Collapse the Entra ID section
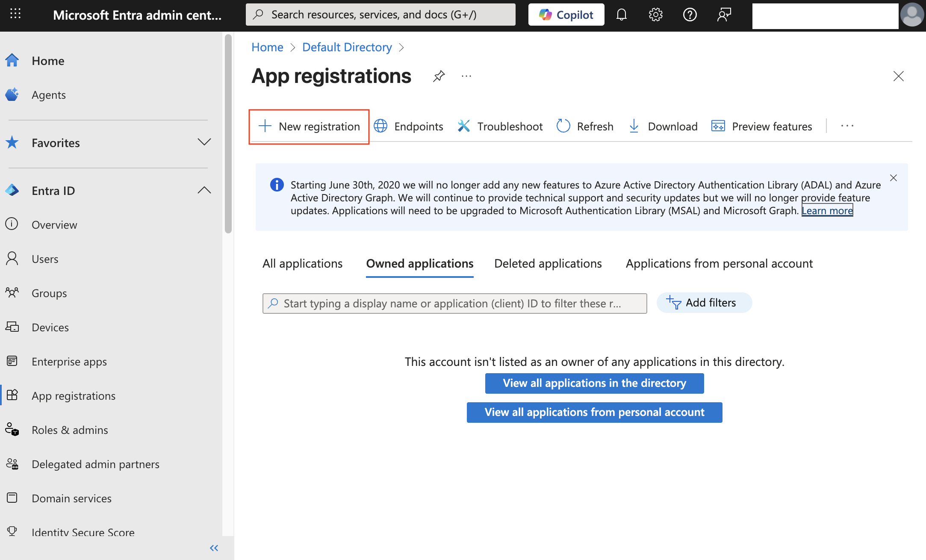This screenshot has width=926, height=560. [204, 190]
